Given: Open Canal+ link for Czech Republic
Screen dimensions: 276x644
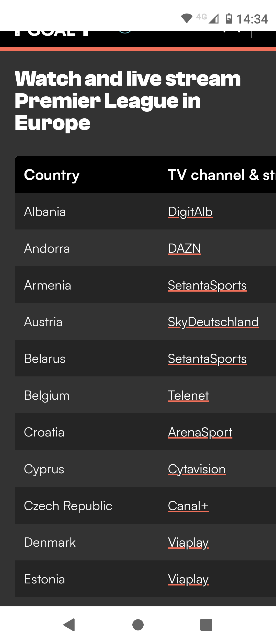Looking at the screenshot, I should coord(188,506).
